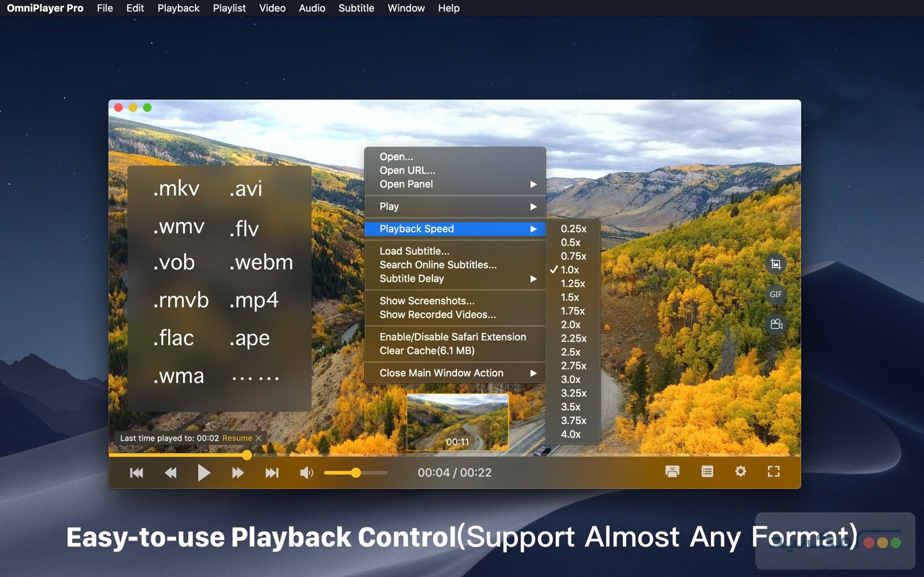Image resolution: width=924 pixels, height=577 pixels.
Task: Expand the Subtitle Delay submenu
Action: click(455, 278)
